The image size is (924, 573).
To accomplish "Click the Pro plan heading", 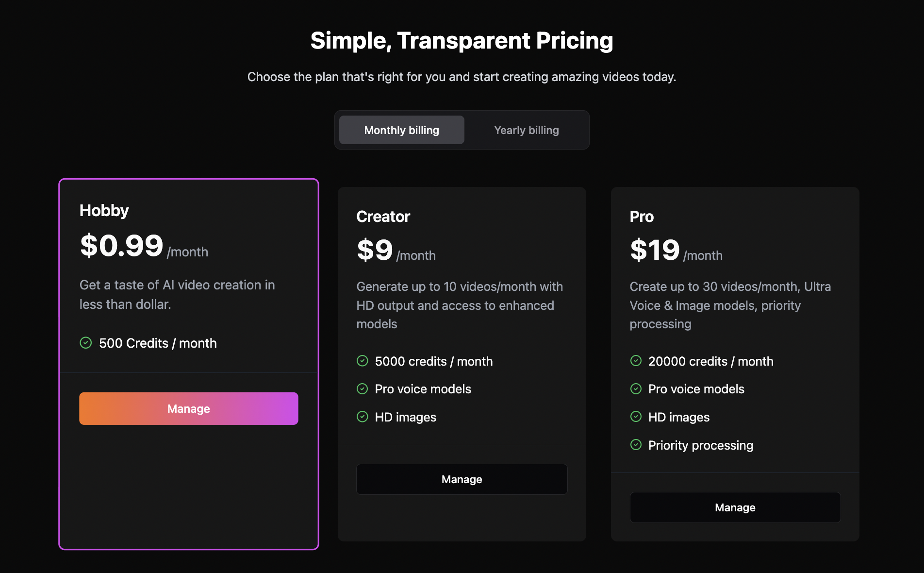I will (642, 217).
